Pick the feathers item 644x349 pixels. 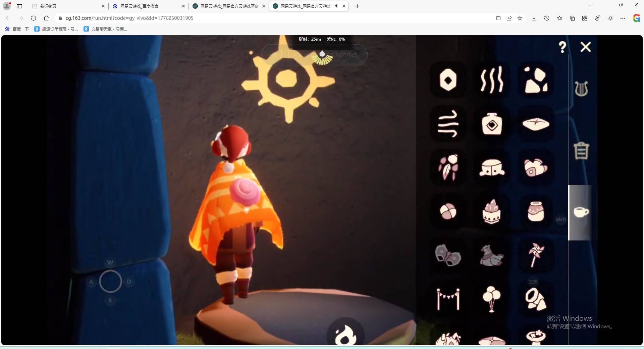coord(448,167)
